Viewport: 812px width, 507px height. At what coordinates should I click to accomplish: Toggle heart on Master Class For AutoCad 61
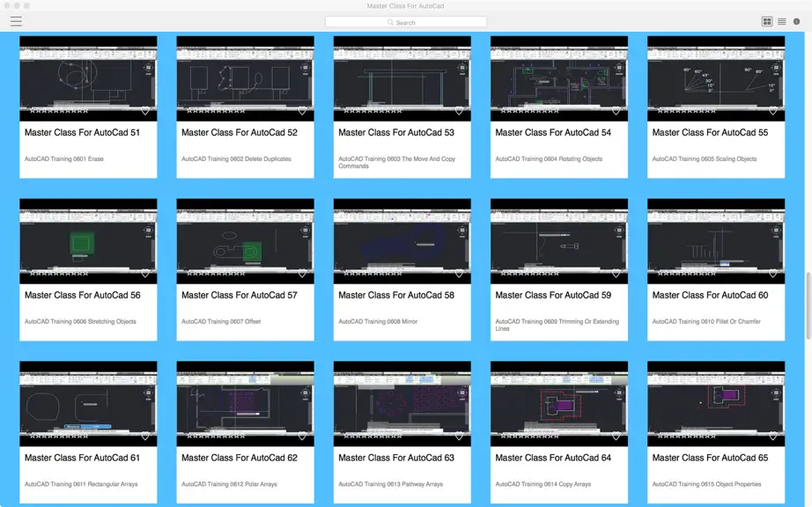point(145,436)
